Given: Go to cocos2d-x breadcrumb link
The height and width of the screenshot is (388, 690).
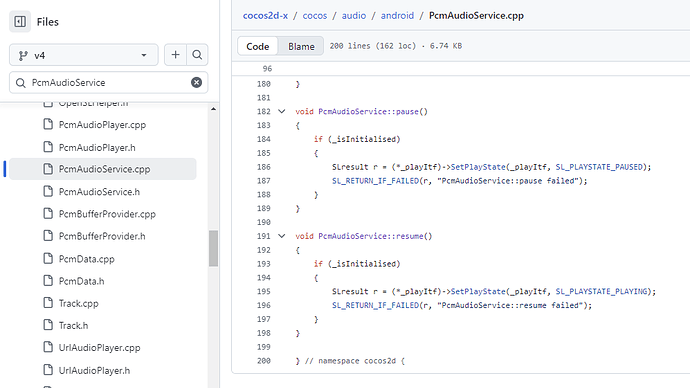Looking at the screenshot, I should point(265,15).
